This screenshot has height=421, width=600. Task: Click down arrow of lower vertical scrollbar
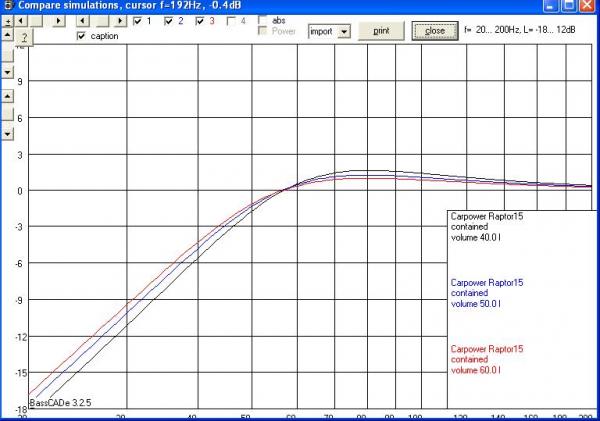click(7, 132)
